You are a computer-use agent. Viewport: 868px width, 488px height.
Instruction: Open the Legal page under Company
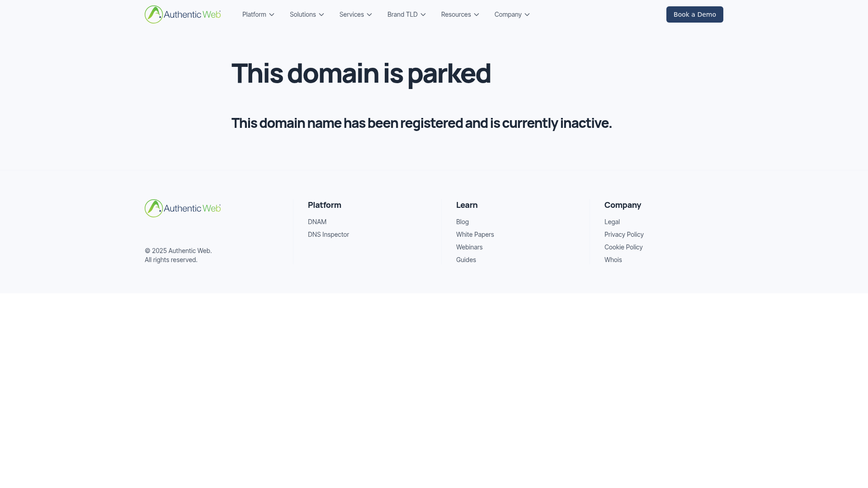(x=612, y=221)
